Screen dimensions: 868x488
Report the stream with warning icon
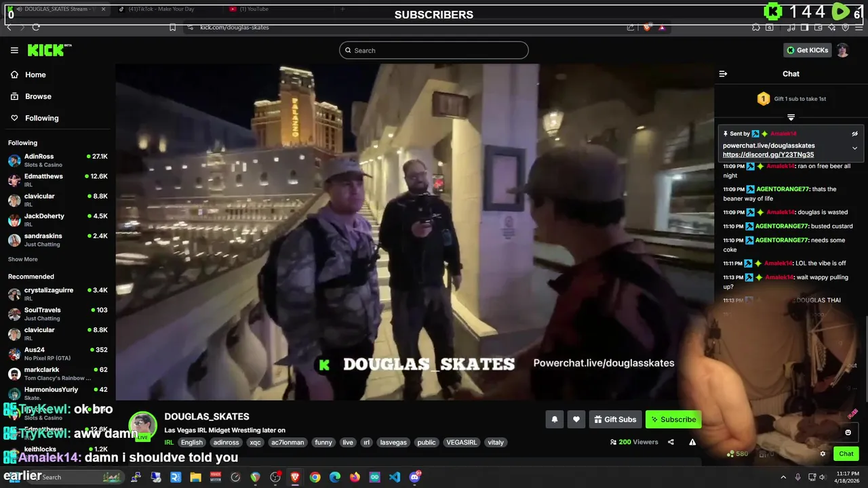point(692,442)
